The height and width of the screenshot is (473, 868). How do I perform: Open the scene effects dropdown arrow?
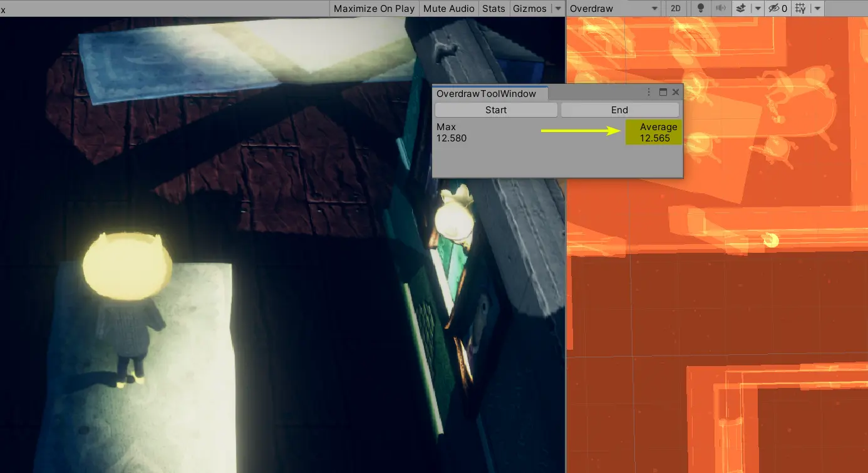coord(757,8)
